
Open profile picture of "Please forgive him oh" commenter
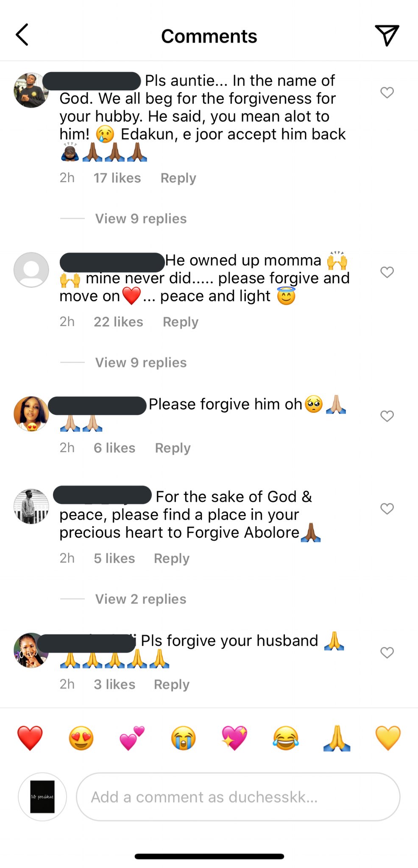(31, 414)
